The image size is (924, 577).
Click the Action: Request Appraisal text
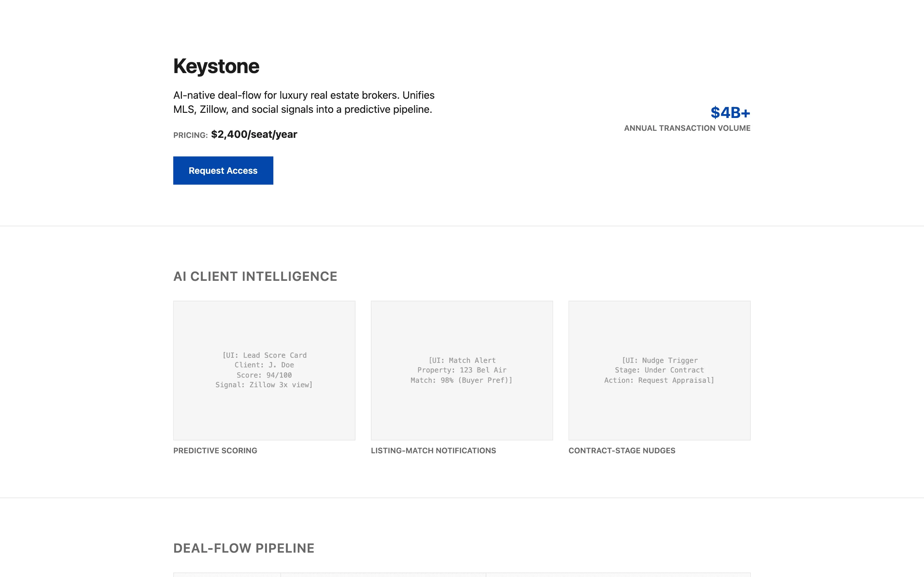pyautogui.click(x=659, y=380)
